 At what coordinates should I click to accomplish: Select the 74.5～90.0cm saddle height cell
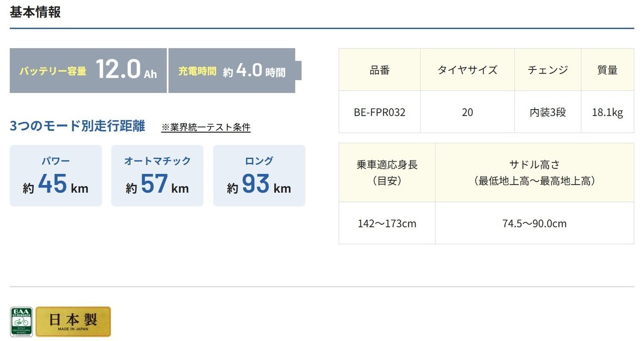(x=535, y=223)
